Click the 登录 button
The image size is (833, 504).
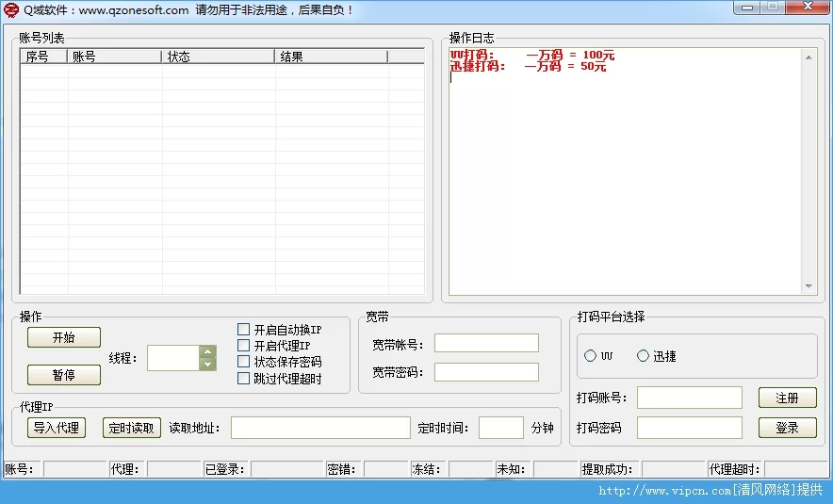click(x=787, y=428)
